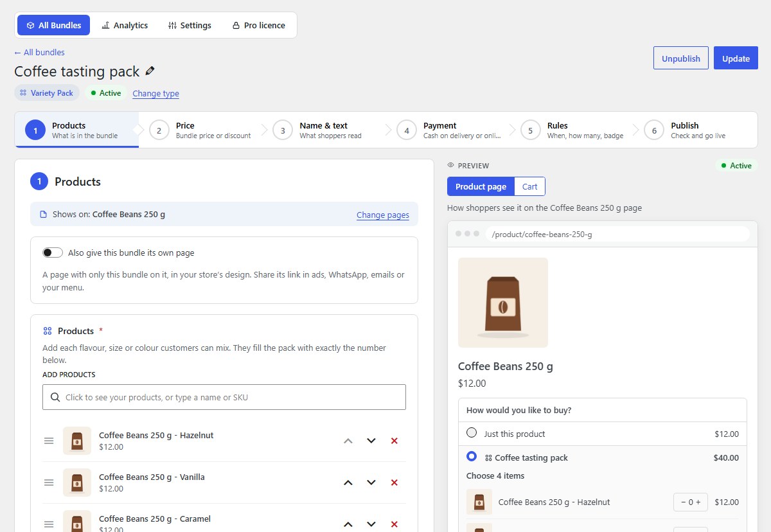The image size is (771, 532).
Task: Open step 4 Payment
Action: pyautogui.click(x=448, y=130)
